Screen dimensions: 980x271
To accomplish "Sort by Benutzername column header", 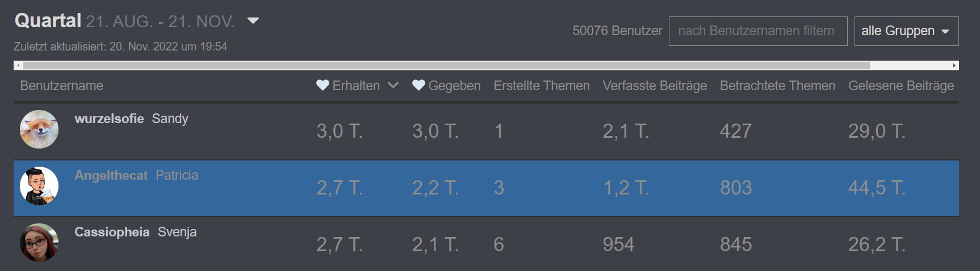I will 62,86.
